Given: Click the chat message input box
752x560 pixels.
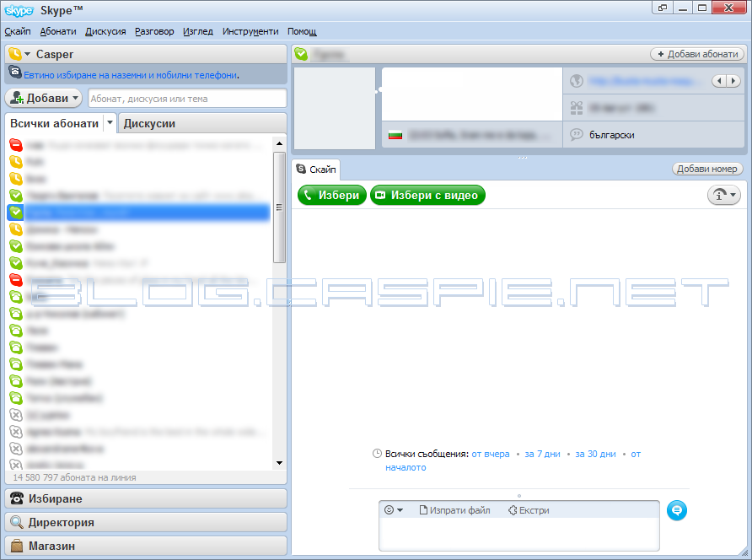Looking at the screenshot, I should [x=519, y=534].
